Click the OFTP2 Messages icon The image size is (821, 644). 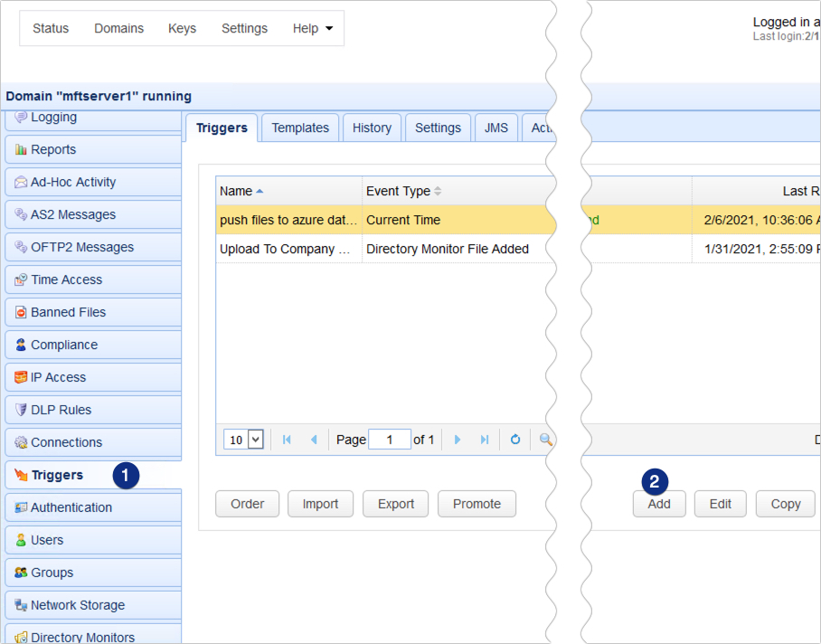21,247
